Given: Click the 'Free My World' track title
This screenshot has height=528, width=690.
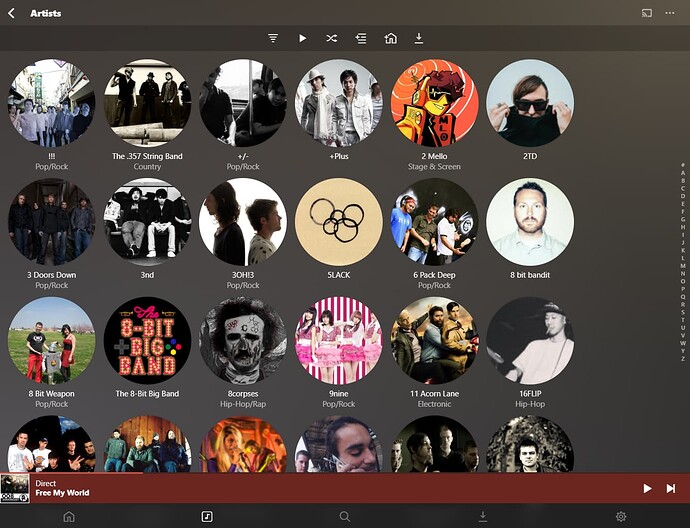Looking at the screenshot, I should pos(62,493).
